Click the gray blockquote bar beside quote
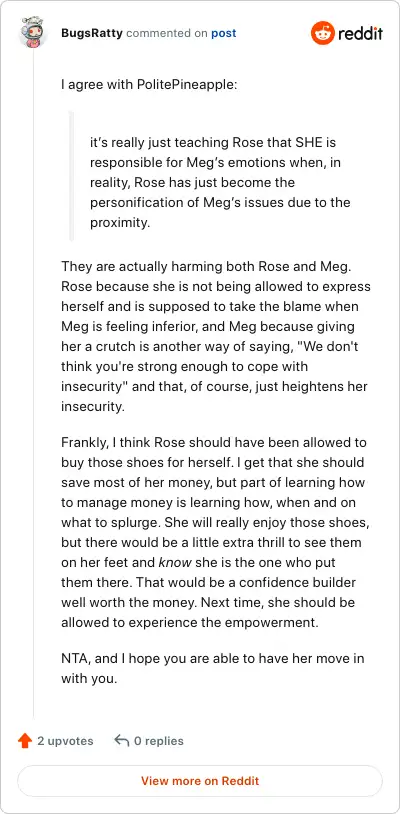This screenshot has width=400, height=814. pyautogui.click(x=72, y=176)
